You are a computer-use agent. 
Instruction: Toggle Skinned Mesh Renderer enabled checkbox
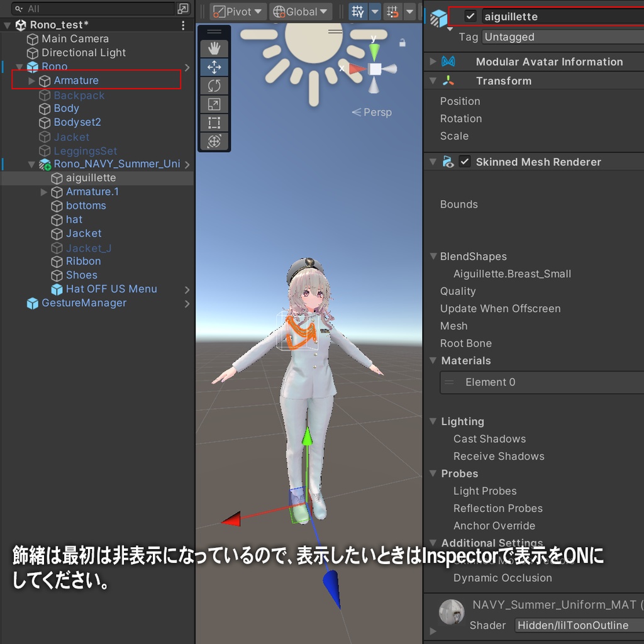[x=465, y=162]
